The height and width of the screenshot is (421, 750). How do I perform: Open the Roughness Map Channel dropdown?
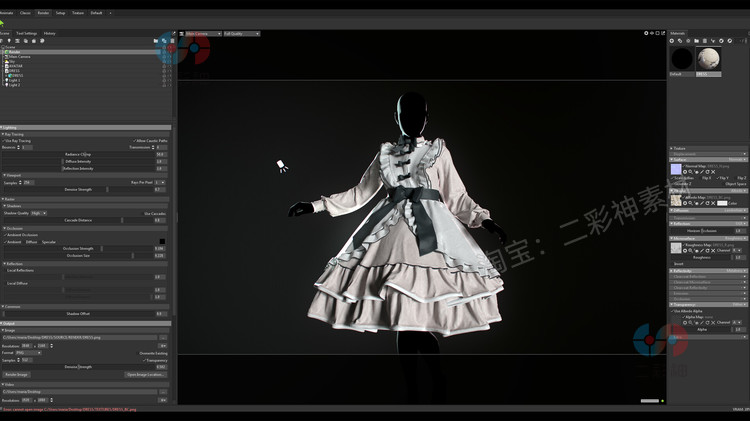point(737,250)
